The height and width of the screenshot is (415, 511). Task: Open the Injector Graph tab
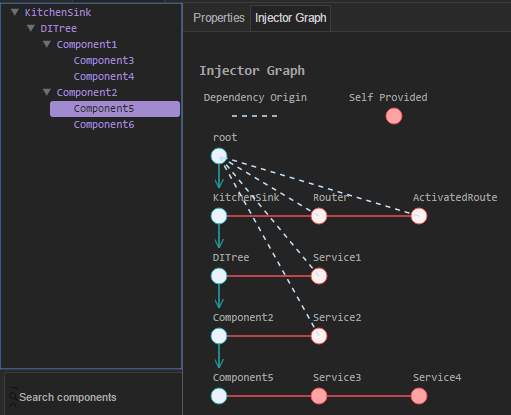pyautogui.click(x=290, y=18)
